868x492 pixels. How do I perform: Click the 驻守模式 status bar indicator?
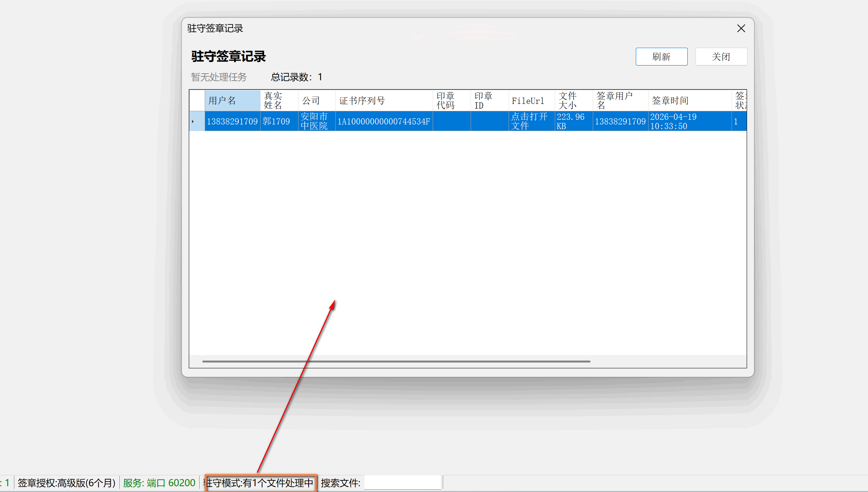pyautogui.click(x=259, y=483)
